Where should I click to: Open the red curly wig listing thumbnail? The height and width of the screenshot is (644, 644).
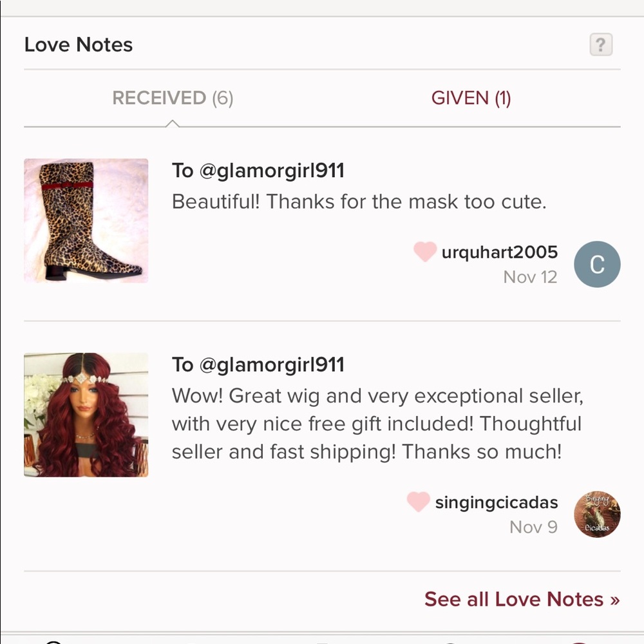tap(86, 415)
